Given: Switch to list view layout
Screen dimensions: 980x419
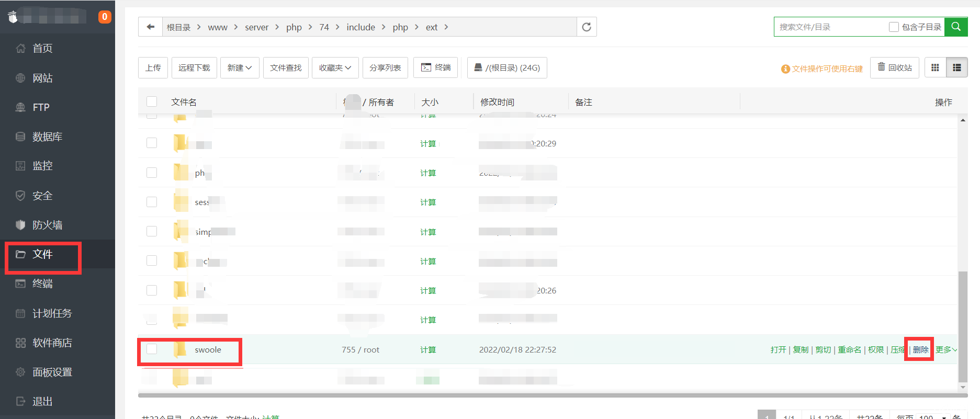Looking at the screenshot, I should pos(957,67).
